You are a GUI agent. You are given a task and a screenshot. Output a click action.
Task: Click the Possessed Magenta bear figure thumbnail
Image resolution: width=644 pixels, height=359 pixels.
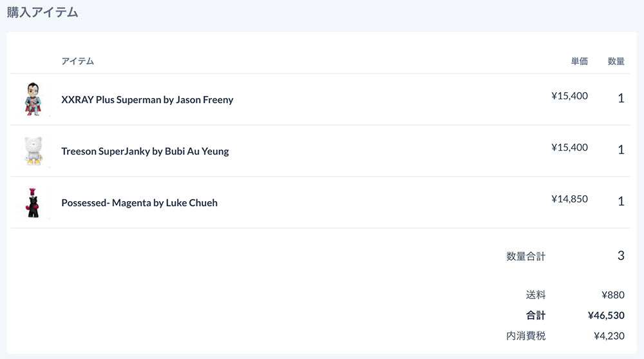coord(33,202)
